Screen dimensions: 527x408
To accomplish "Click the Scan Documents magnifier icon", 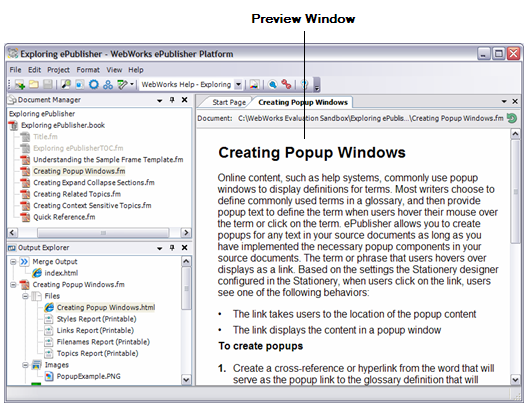I will pyautogui.click(x=66, y=85).
